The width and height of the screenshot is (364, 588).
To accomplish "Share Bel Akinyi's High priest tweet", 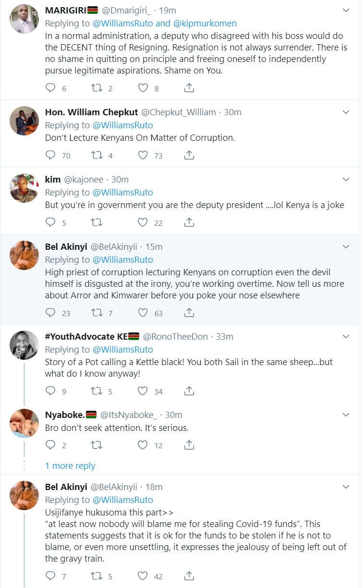I will pyautogui.click(x=189, y=313).
